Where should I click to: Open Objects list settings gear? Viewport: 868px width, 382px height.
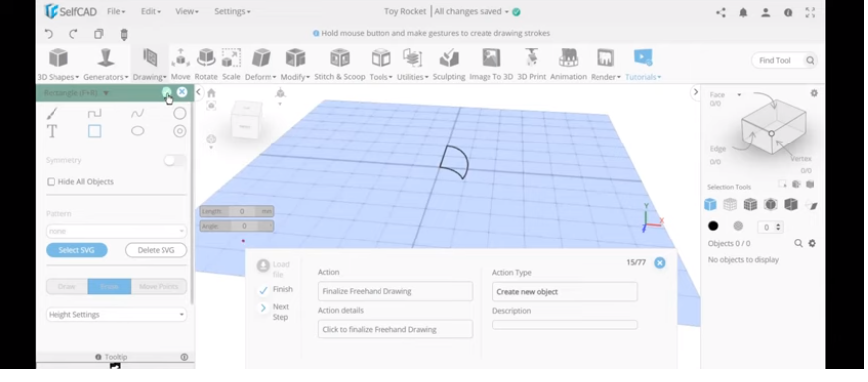tap(812, 243)
